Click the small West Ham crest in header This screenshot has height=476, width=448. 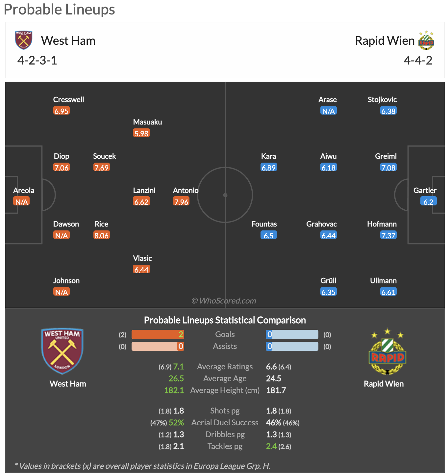(x=23, y=40)
